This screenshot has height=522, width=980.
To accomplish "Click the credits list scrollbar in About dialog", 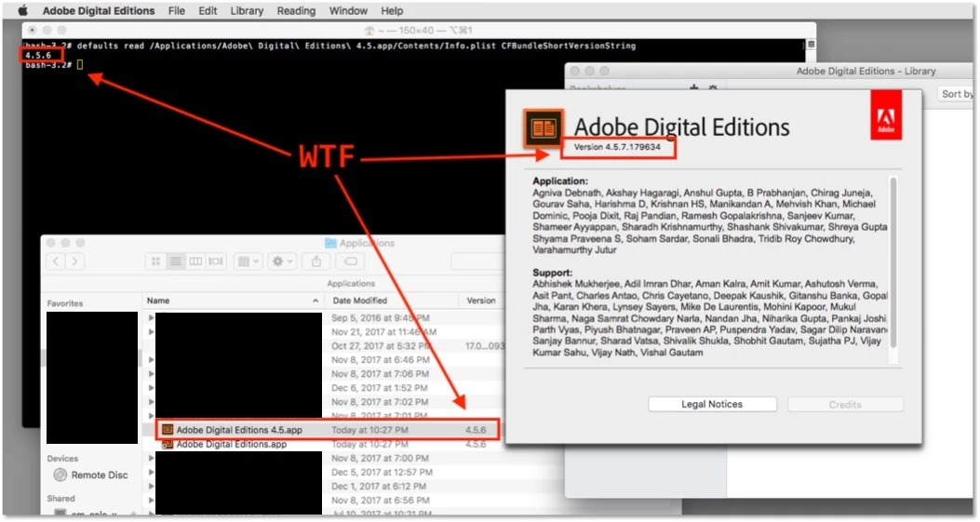I will tap(893, 262).
